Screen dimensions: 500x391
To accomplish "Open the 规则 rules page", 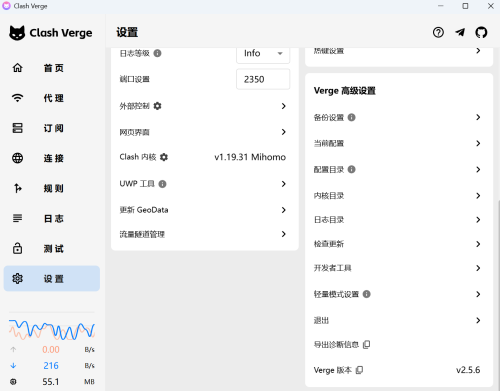I will pos(52,188).
